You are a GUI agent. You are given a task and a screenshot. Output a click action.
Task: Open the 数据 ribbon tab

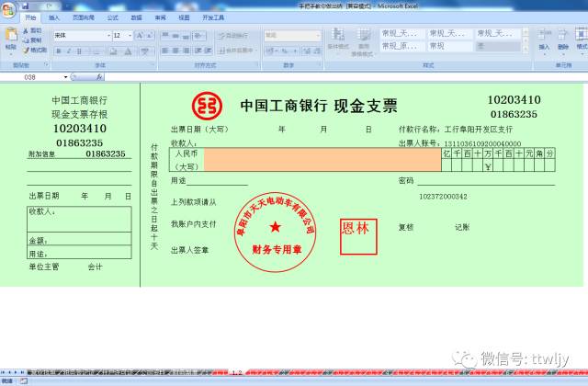coord(137,17)
